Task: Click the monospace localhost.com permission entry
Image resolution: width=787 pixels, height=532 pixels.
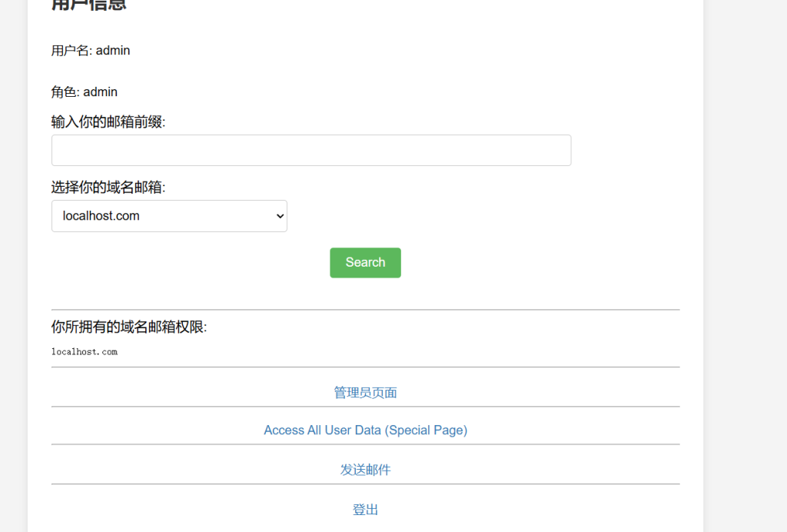Action: point(85,352)
